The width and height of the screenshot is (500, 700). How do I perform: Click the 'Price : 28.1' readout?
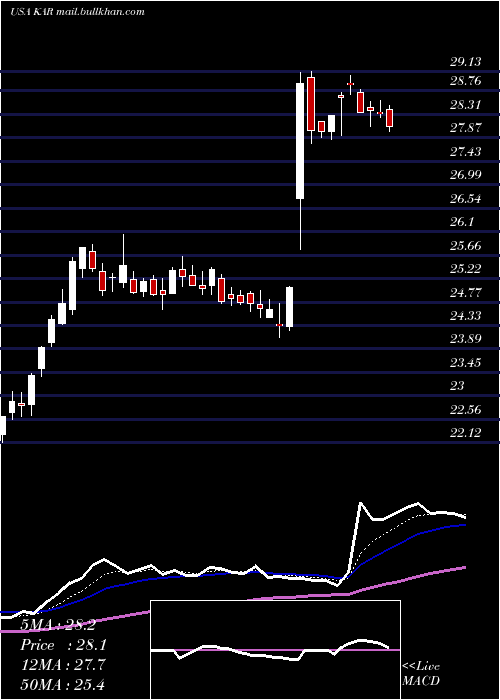pos(63,645)
